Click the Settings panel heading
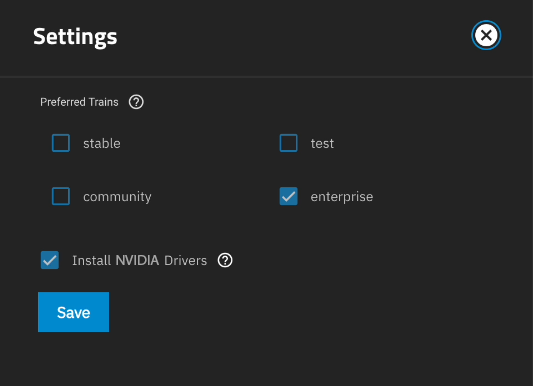The image size is (533, 386). point(75,37)
